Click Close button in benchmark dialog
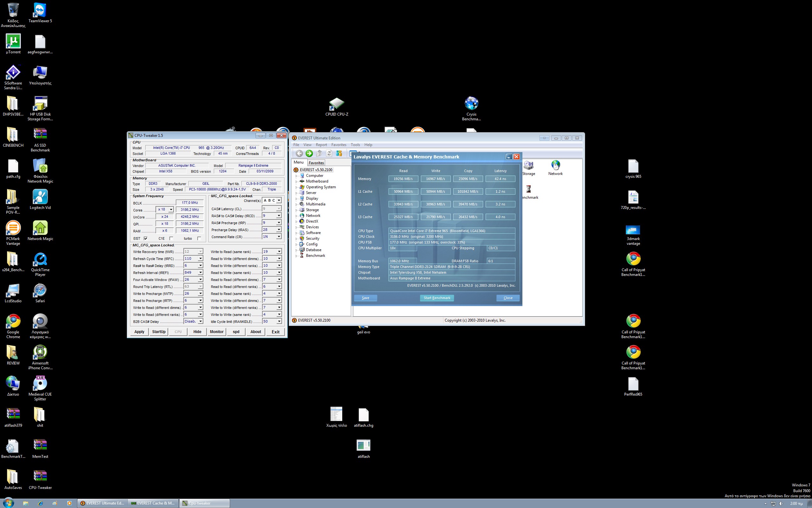812x508 pixels. coord(508,298)
